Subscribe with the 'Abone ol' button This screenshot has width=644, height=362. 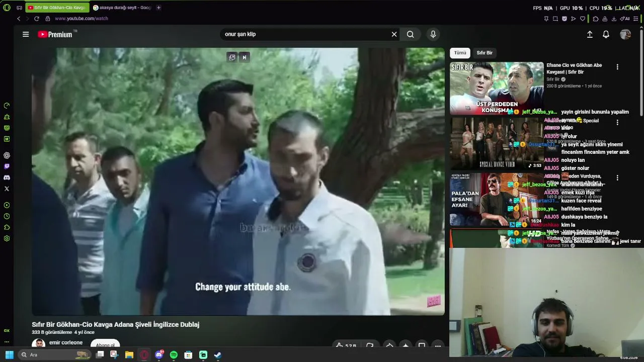pyautogui.click(x=105, y=344)
